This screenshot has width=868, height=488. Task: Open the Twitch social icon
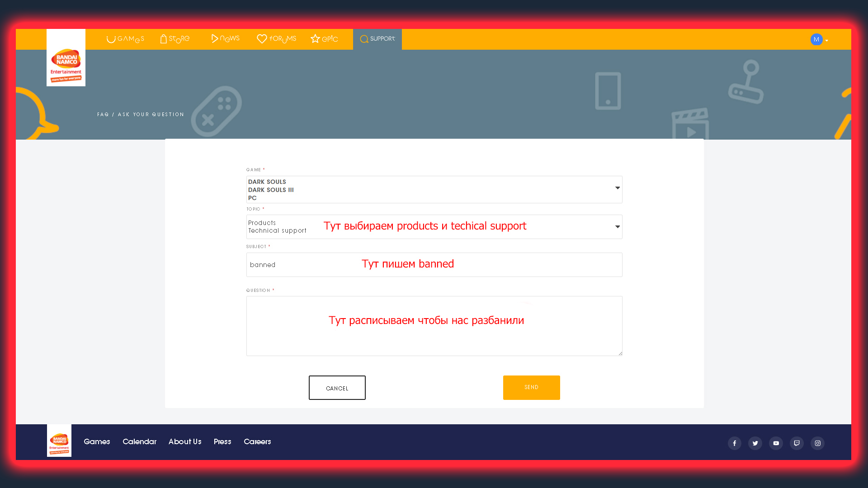click(797, 443)
